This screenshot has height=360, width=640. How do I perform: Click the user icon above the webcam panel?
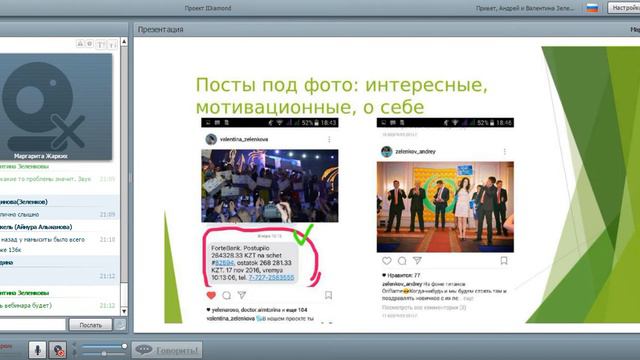80,44
